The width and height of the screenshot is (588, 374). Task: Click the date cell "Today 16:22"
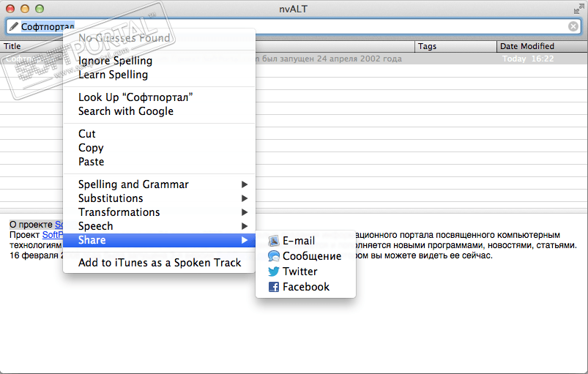click(x=528, y=59)
